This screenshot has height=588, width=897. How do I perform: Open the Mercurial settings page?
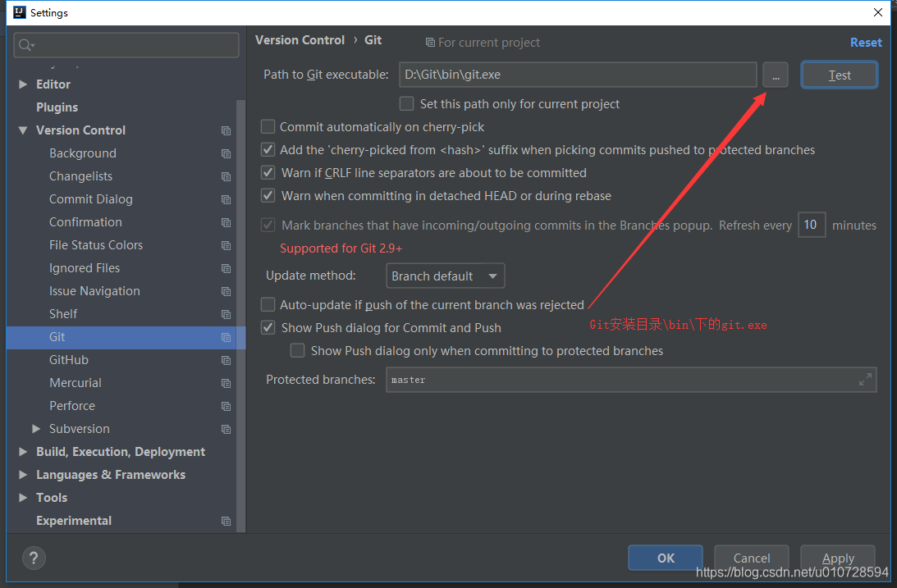75,383
